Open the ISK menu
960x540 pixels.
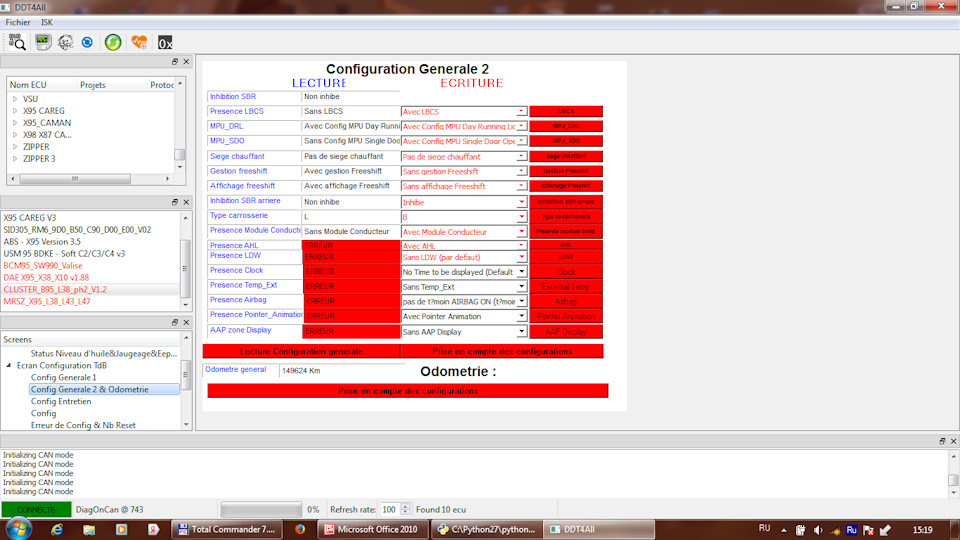coord(47,21)
